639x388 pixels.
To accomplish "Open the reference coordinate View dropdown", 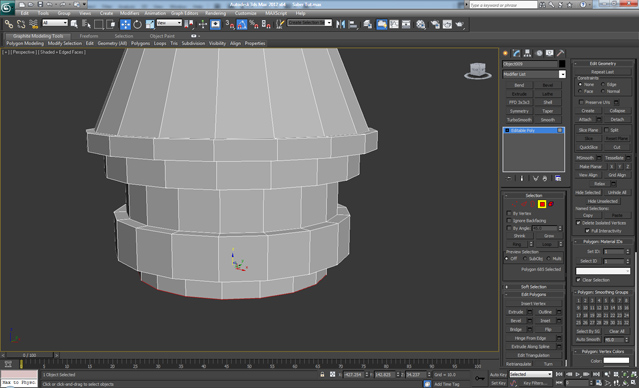I will (x=169, y=23).
